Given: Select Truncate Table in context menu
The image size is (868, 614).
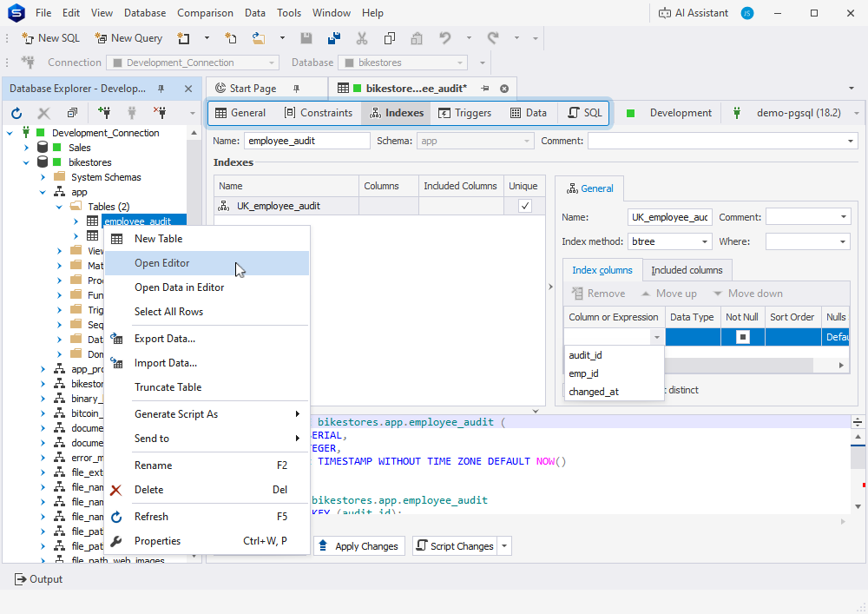Looking at the screenshot, I should pyautogui.click(x=207, y=387).
